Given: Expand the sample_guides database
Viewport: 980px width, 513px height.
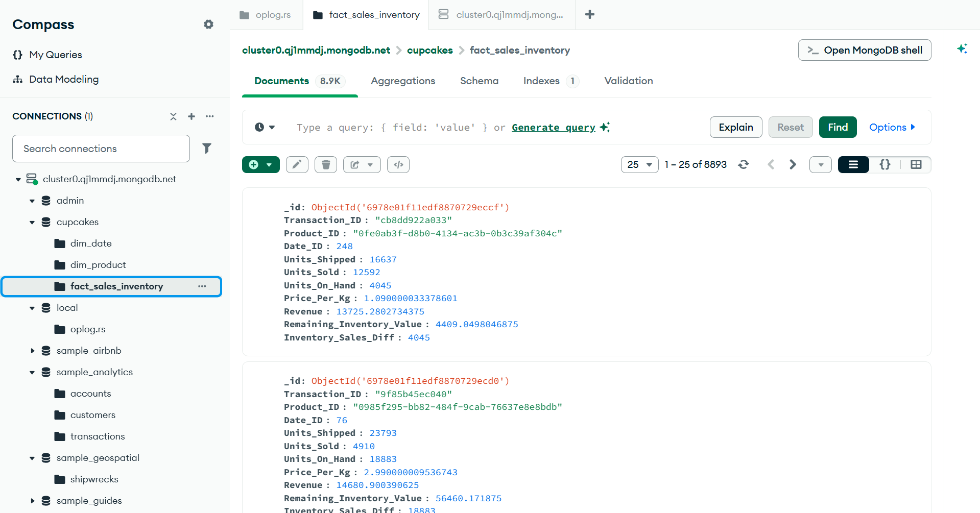Looking at the screenshot, I should click(32, 501).
